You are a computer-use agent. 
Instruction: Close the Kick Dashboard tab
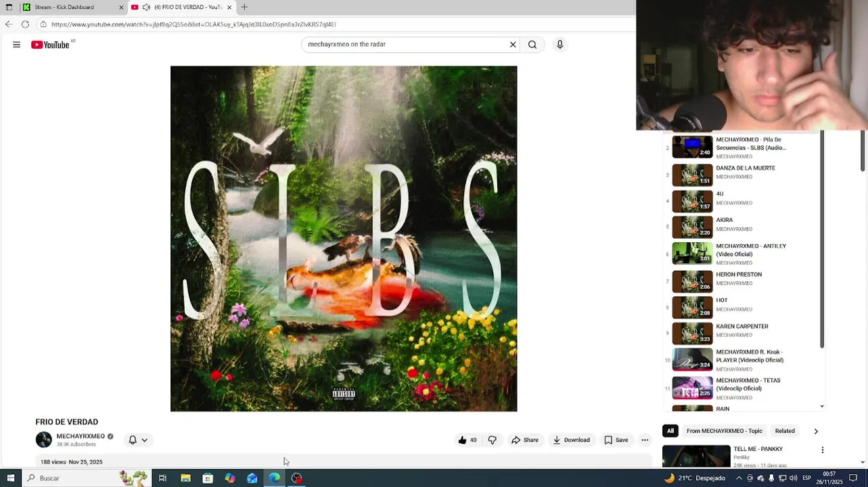(x=121, y=7)
